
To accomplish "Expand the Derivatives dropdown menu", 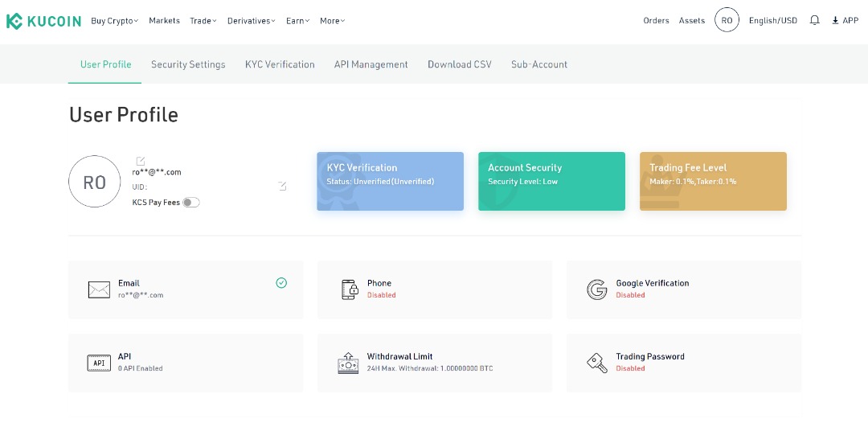I will point(251,21).
